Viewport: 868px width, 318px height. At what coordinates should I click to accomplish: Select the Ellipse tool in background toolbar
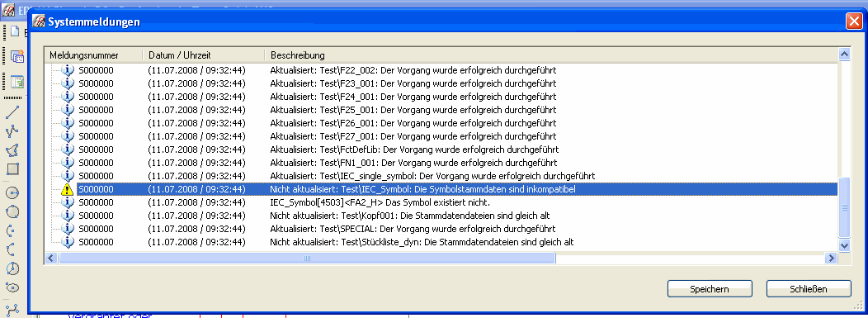[12, 287]
